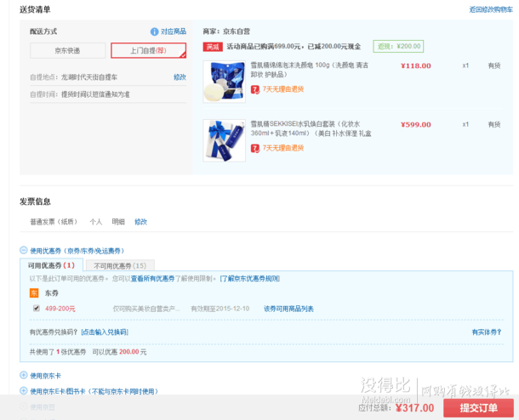Click 修改 in invoice information
Image resolution: width=519 pixels, height=420 pixels.
click(140, 222)
